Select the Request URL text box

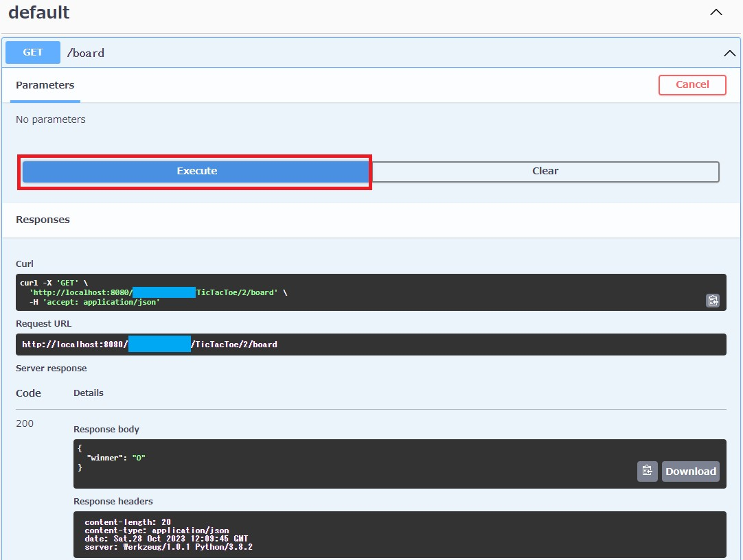click(371, 345)
